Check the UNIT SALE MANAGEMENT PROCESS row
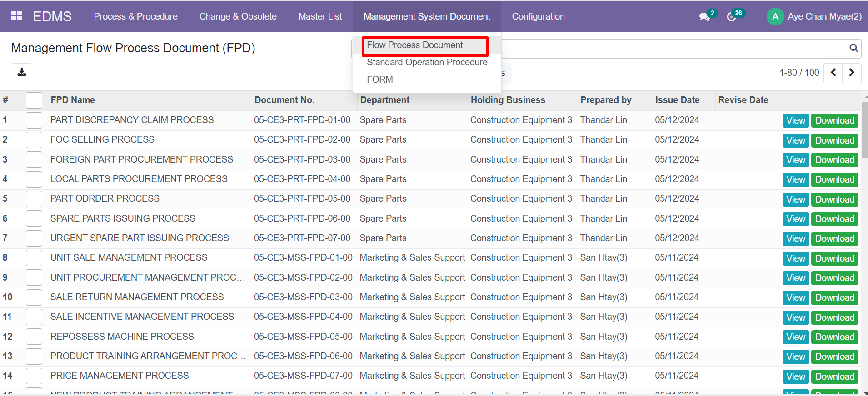Image resolution: width=868 pixels, height=396 pixels. (x=34, y=258)
